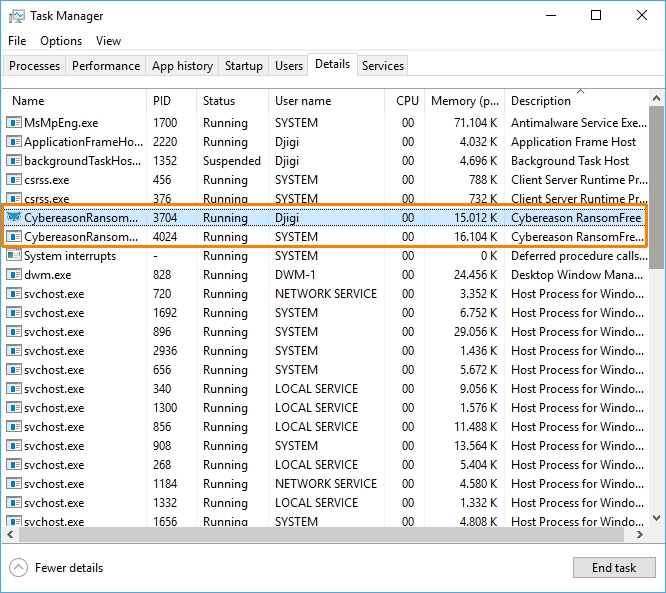666x593 pixels.
Task: Click the Task Manager title bar icon
Action: click(x=17, y=16)
